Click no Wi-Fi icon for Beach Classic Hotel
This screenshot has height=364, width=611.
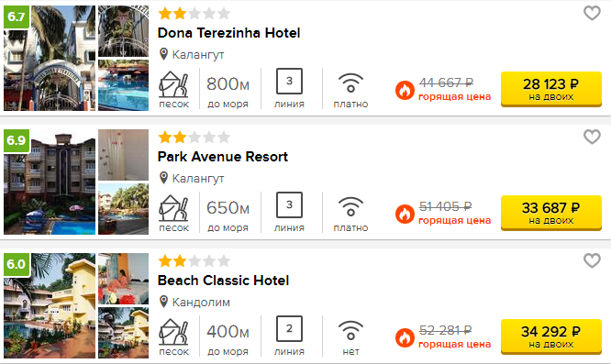point(350,330)
